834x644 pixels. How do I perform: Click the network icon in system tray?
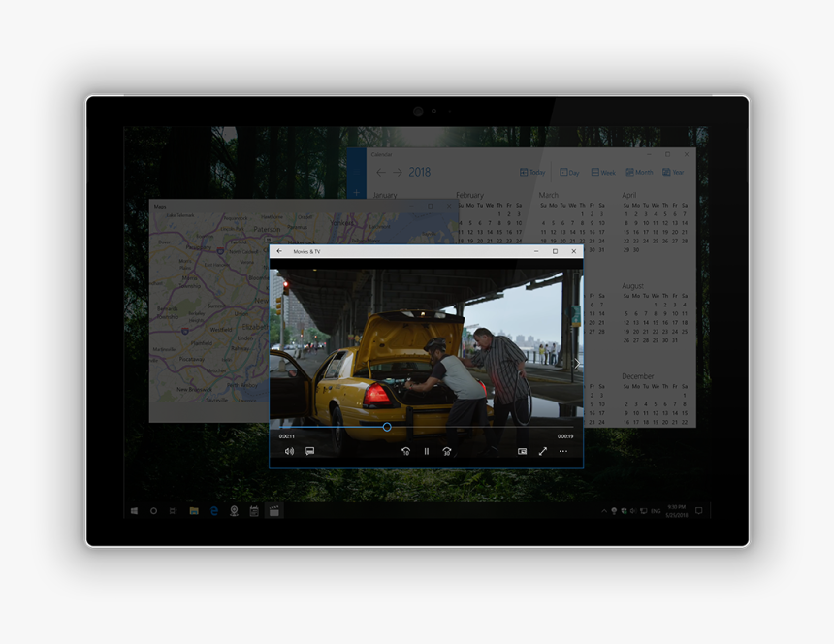(x=644, y=511)
